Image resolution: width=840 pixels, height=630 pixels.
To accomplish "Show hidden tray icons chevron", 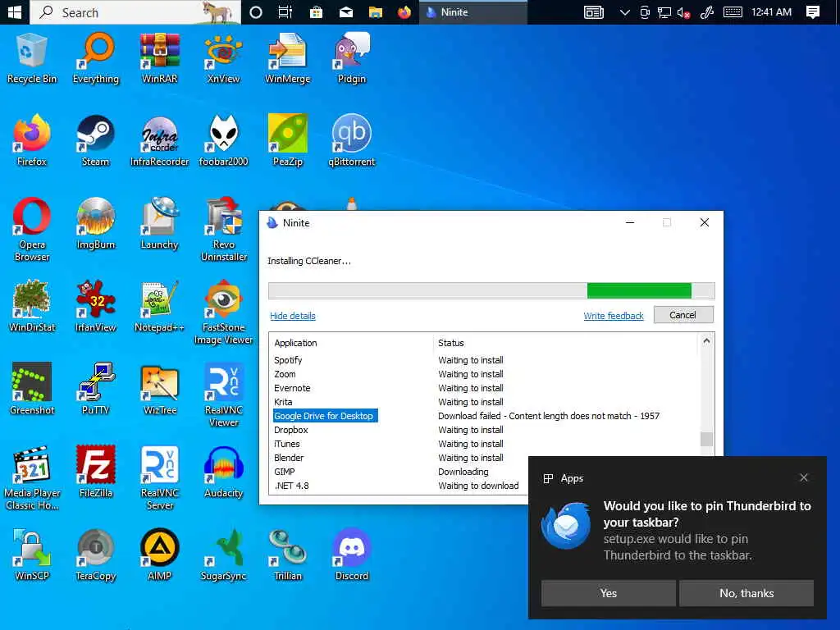I will [624, 12].
